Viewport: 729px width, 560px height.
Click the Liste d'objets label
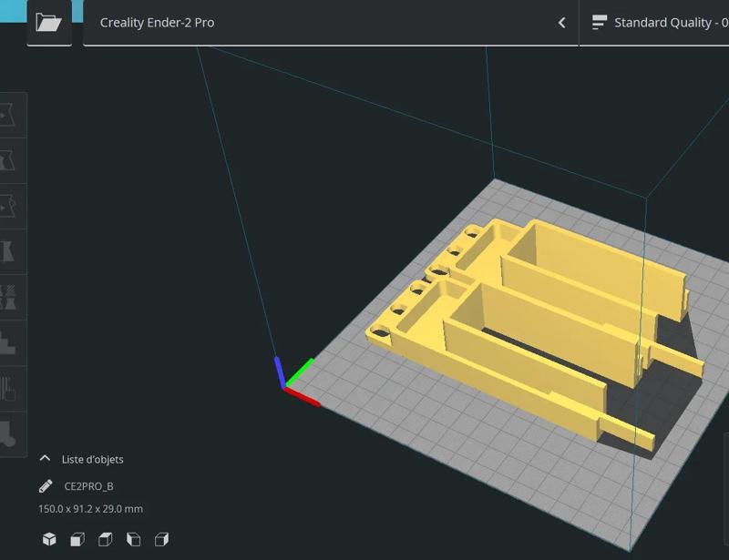(92, 460)
